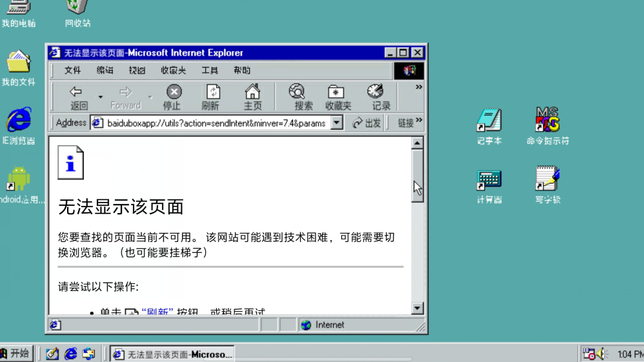This screenshot has height=362, width=644.
Task: Select the 写字板 wordpad shortcut
Action: click(x=547, y=185)
